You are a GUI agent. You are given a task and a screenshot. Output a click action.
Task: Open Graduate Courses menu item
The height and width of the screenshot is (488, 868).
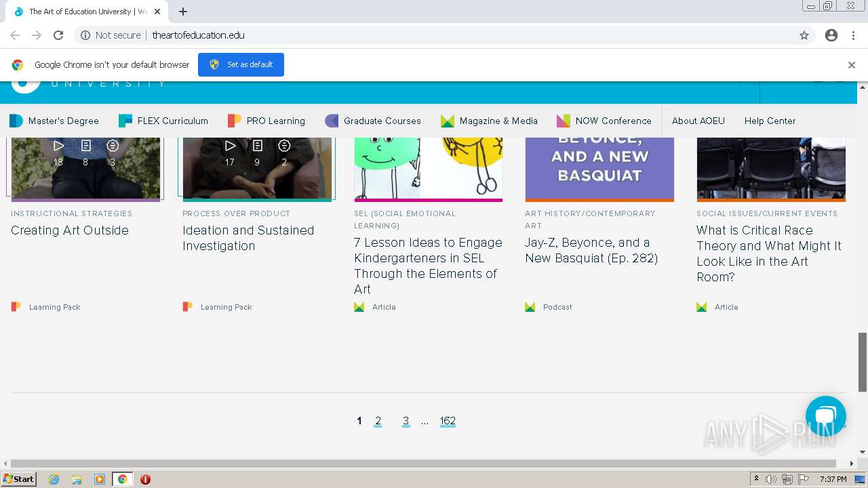373,121
